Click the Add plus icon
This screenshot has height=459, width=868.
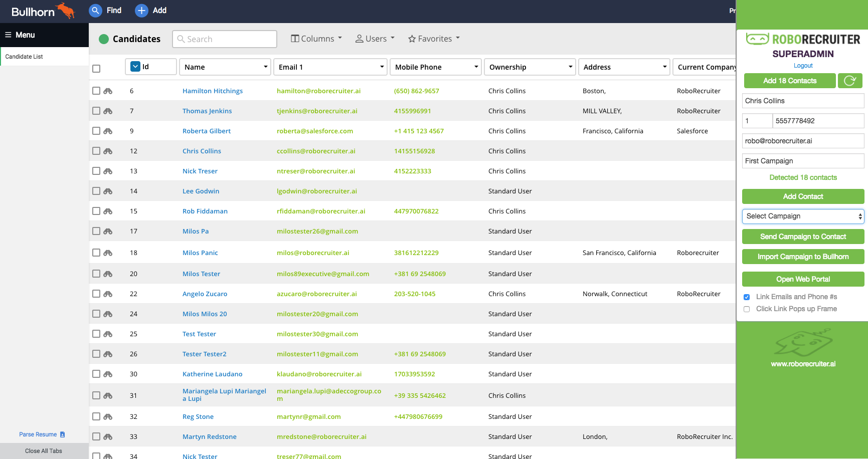pyautogui.click(x=142, y=11)
